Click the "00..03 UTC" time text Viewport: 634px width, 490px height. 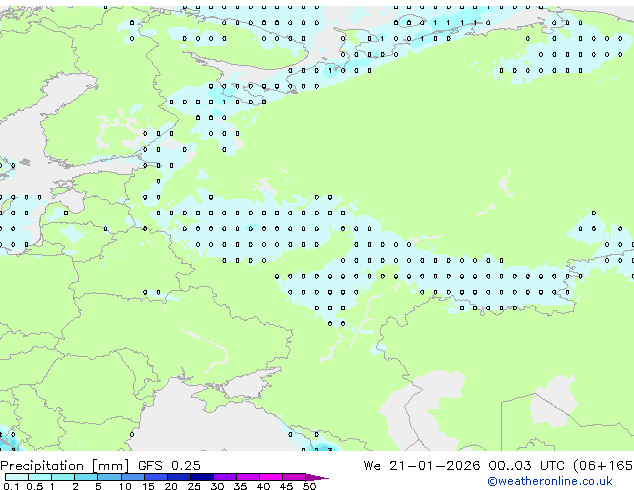[526, 466]
